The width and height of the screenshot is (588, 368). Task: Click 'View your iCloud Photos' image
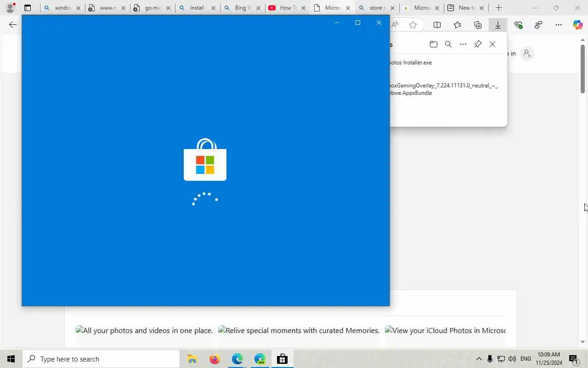(x=445, y=330)
